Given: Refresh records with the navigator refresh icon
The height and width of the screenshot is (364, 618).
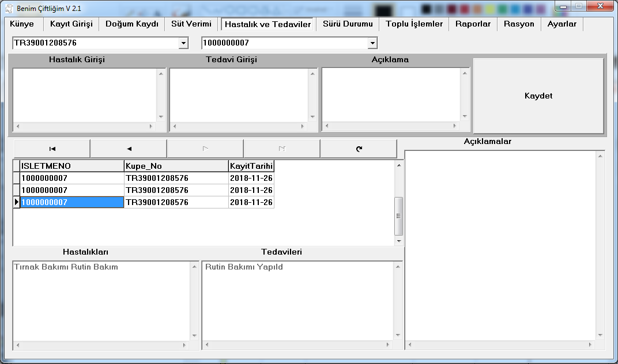Looking at the screenshot, I should click(x=359, y=149).
